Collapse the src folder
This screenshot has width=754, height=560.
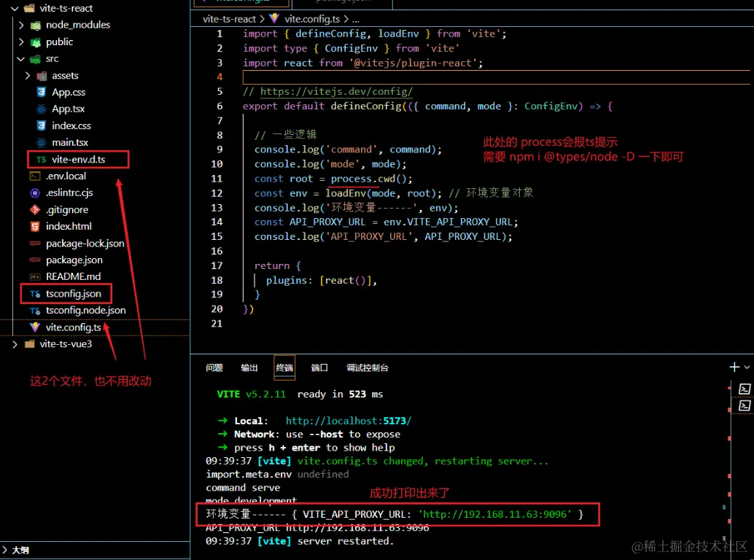20,58
